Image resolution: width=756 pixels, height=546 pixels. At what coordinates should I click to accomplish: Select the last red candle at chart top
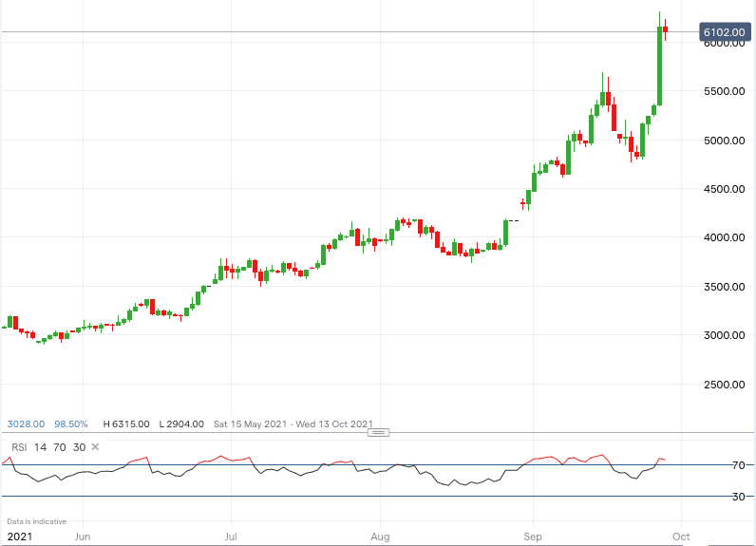pyautogui.click(x=666, y=30)
